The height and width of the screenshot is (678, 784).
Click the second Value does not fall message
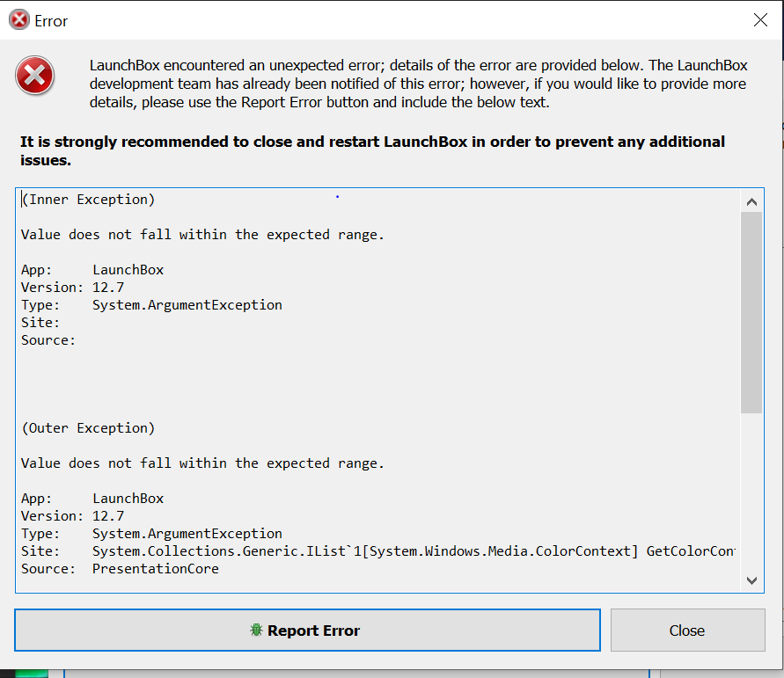tap(202, 463)
